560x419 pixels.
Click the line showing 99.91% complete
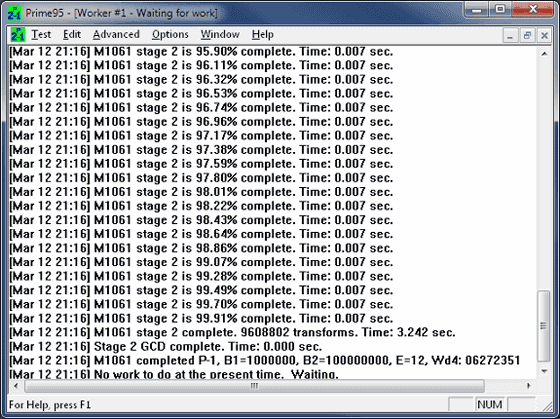[x=201, y=319]
